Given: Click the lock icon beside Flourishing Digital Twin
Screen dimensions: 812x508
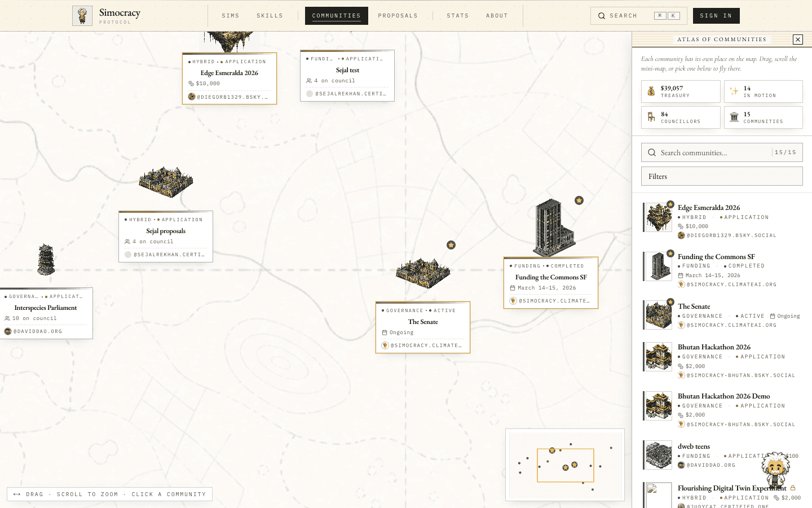Looking at the screenshot, I should coord(793,488).
